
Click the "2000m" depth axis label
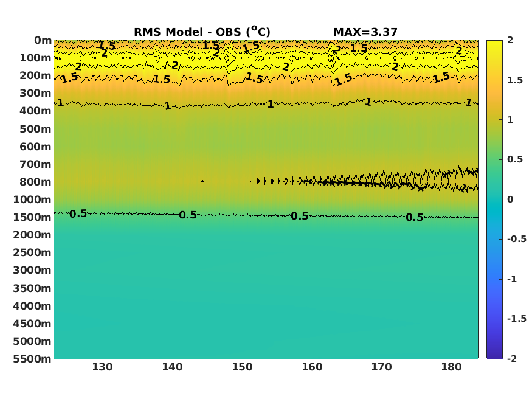click(32, 235)
